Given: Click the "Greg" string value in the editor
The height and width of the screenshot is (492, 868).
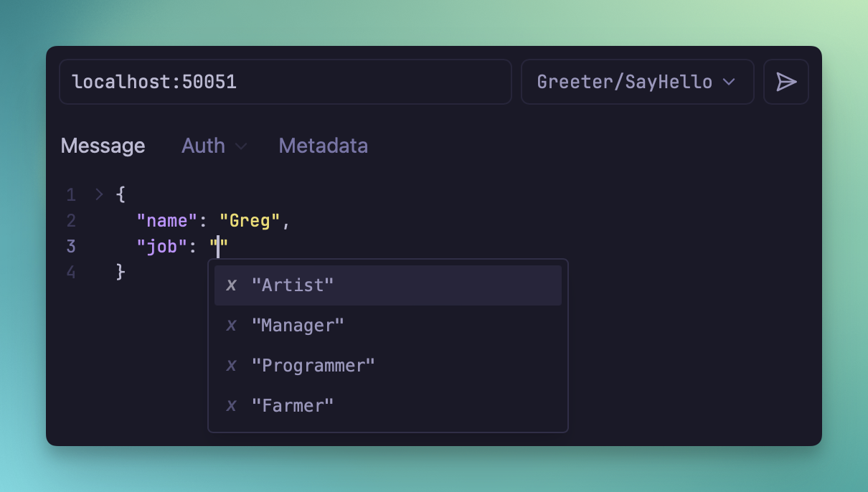Looking at the screenshot, I should 250,221.
